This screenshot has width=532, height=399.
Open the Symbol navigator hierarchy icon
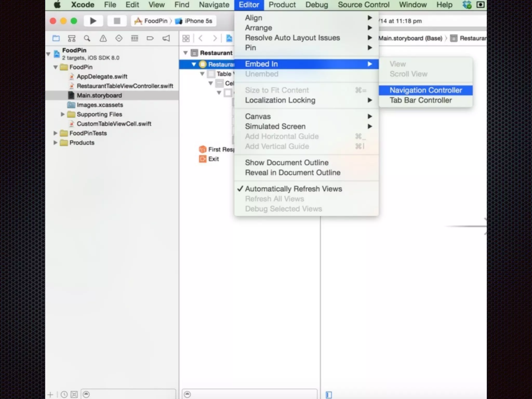(71, 38)
